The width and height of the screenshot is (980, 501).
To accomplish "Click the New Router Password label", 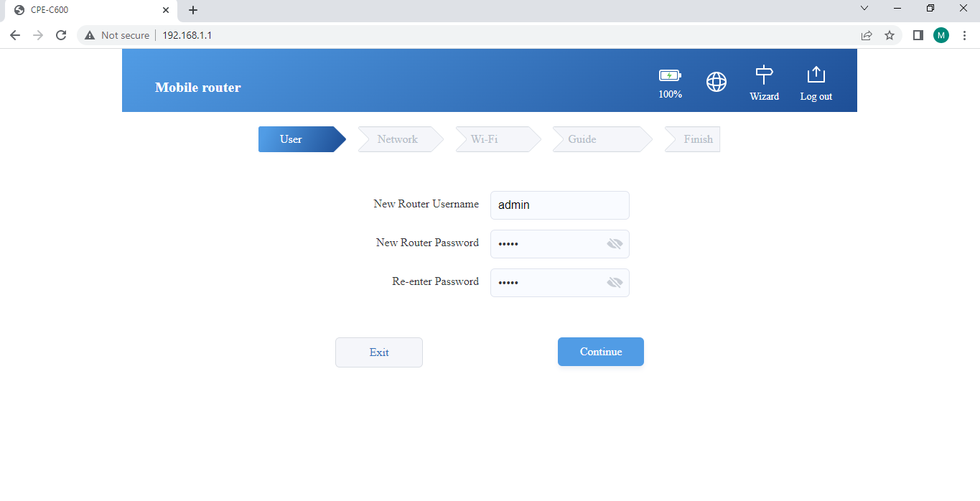I will tap(427, 243).
